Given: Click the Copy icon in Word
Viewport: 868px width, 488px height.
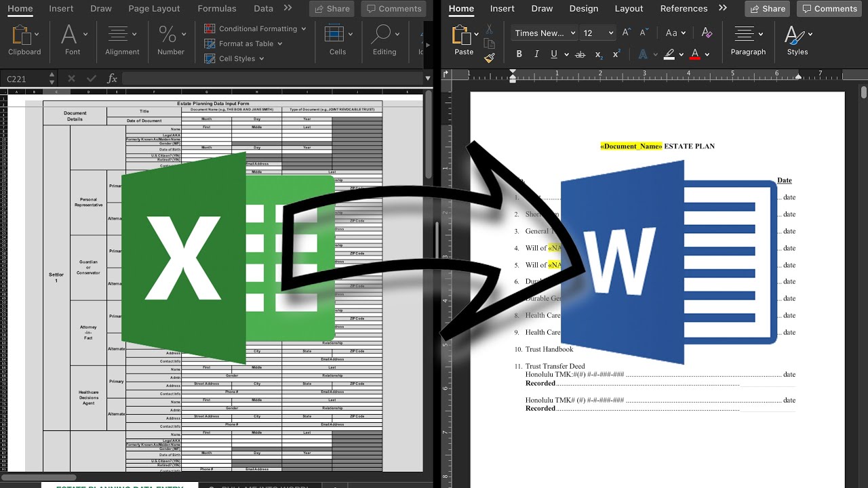Looking at the screenshot, I should [x=489, y=44].
